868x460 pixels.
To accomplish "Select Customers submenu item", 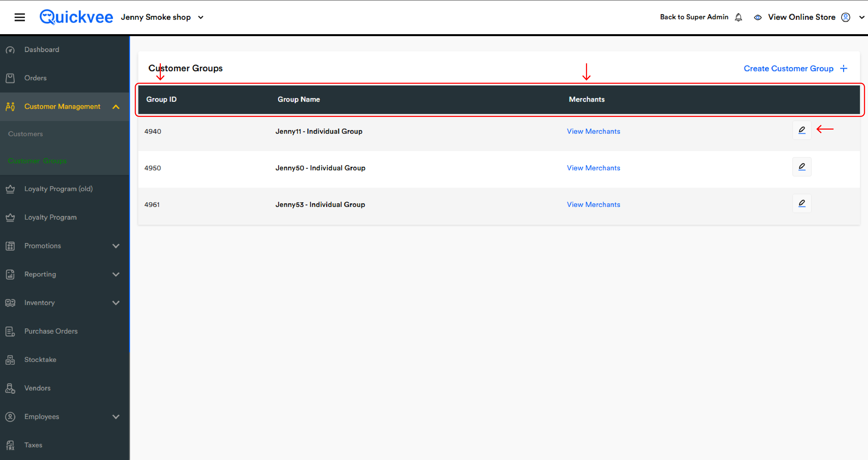I will pyautogui.click(x=26, y=134).
